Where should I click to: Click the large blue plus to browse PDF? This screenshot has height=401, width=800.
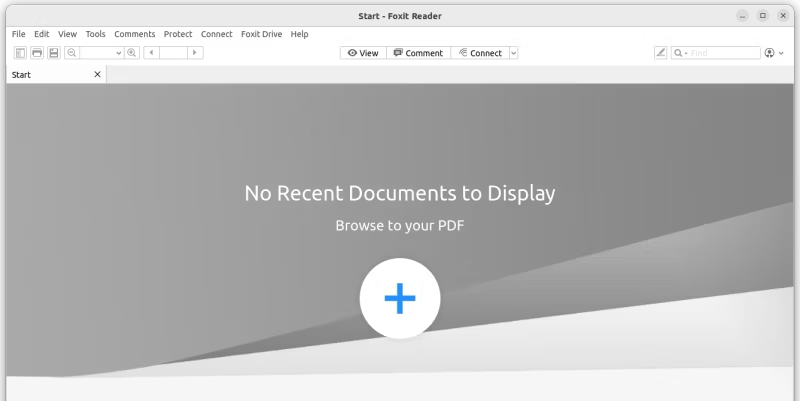[400, 298]
